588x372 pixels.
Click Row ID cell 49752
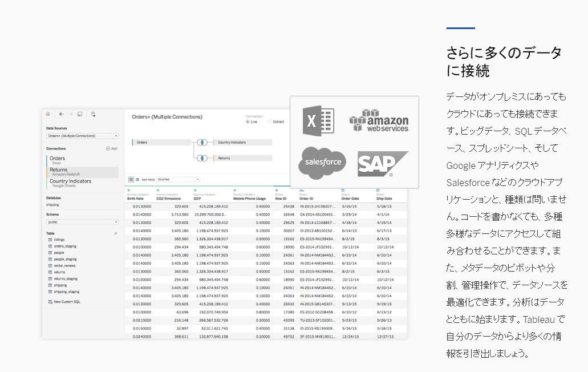coord(289,337)
